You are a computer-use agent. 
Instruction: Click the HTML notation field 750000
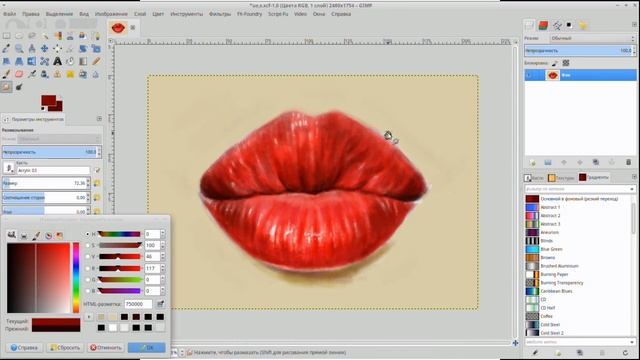[x=138, y=304]
